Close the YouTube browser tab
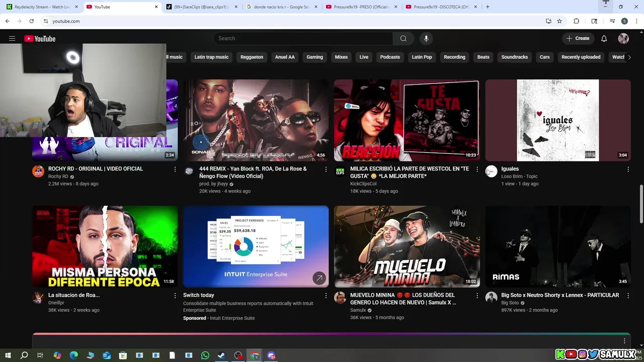Screen dimensions: 644x362 point(156,7)
